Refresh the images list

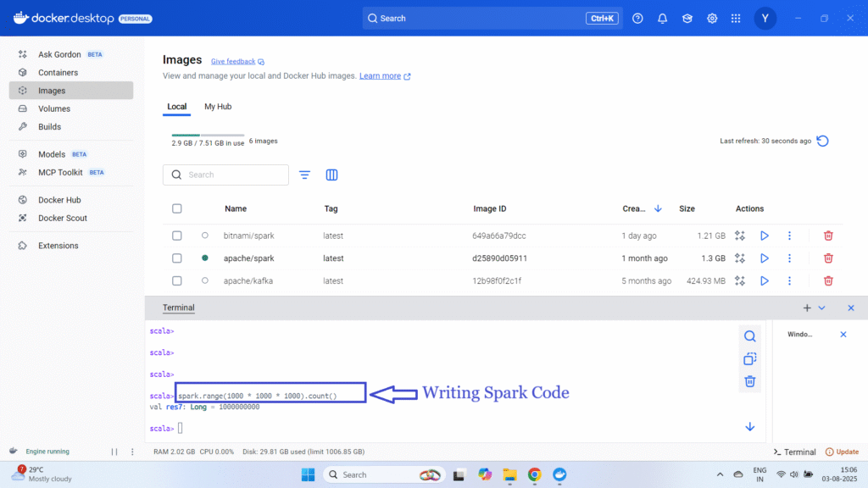pos(822,141)
